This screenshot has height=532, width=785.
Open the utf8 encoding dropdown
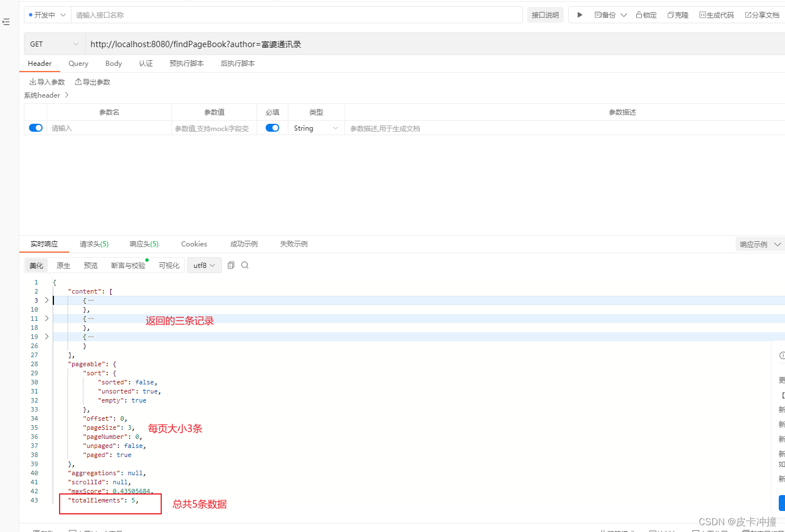[x=204, y=265]
